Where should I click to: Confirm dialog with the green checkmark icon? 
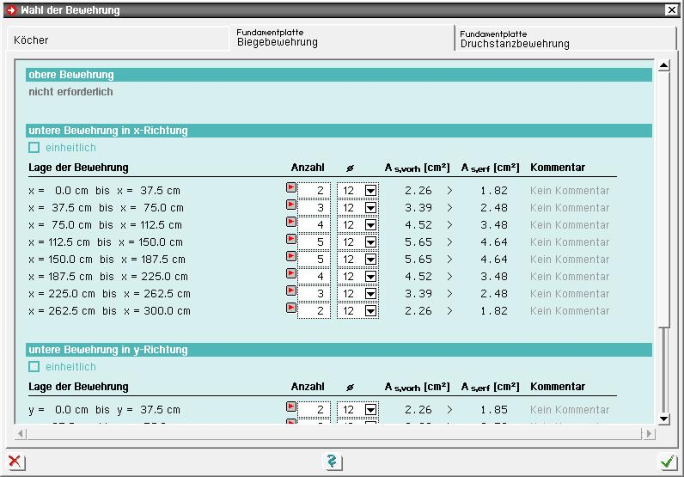667,461
